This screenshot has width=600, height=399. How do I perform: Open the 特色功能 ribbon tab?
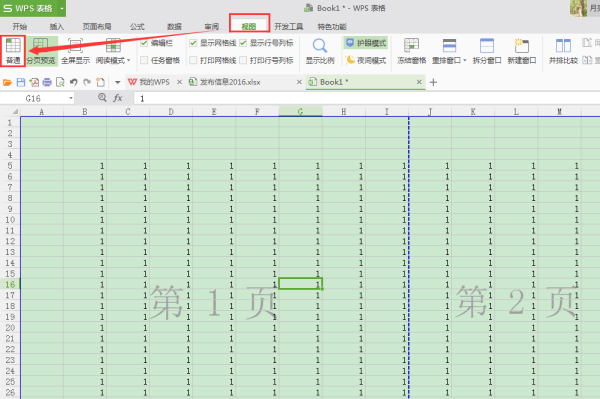pyautogui.click(x=332, y=26)
